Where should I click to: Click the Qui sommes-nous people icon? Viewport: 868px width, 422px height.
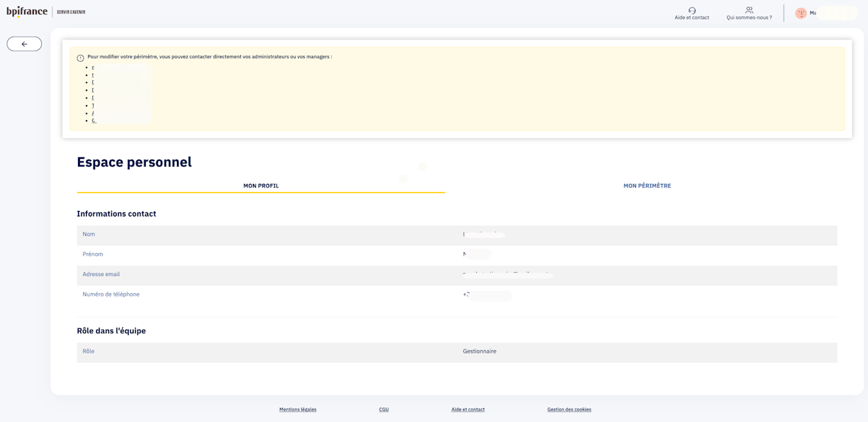pyautogui.click(x=749, y=10)
